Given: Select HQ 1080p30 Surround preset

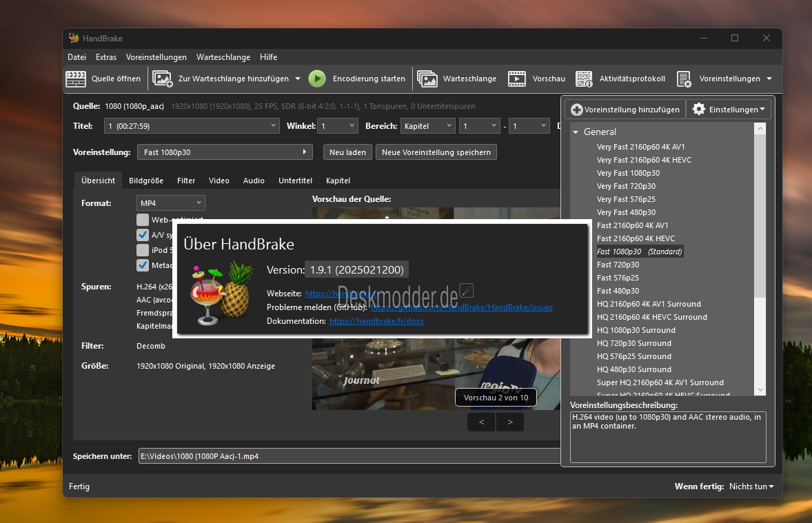Looking at the screenshot, I should [x=636, y=330].
